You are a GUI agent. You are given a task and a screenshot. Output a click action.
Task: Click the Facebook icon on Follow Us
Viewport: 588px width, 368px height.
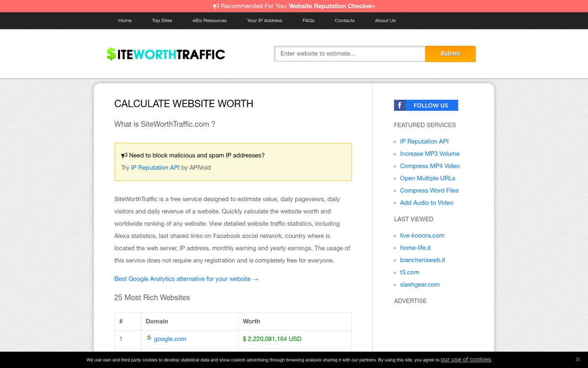coord(399,105)
